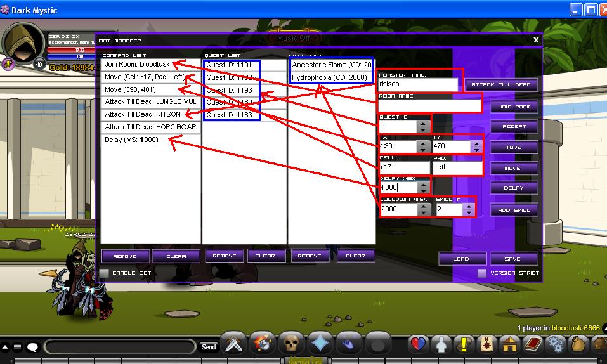Increment the TX coordinate stepper

pos(422,143)
